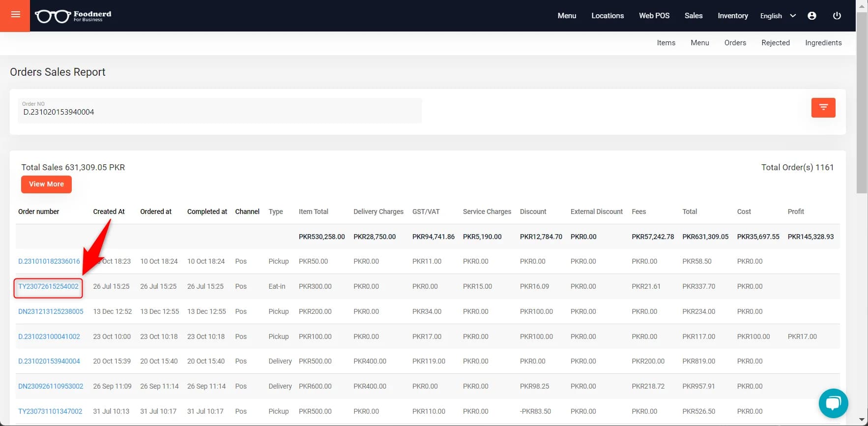Click the summary GST value PKR94,741.86
This screenshot has width=868, height=426.
(434, 237)
